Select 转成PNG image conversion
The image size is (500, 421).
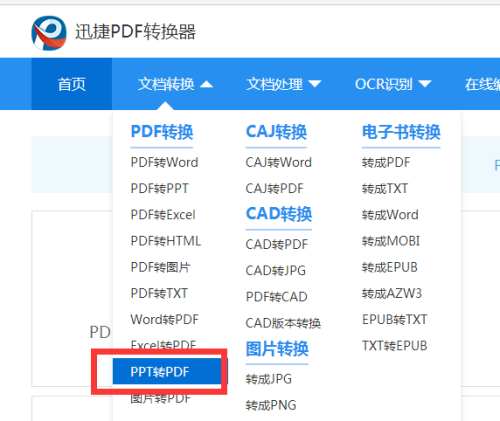[x=271, y=405]
